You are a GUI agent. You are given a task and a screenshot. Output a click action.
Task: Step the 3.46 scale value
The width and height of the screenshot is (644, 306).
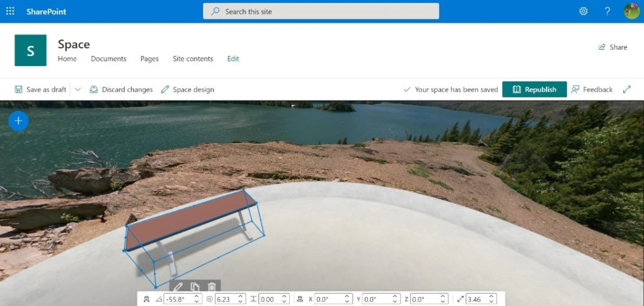492,299
